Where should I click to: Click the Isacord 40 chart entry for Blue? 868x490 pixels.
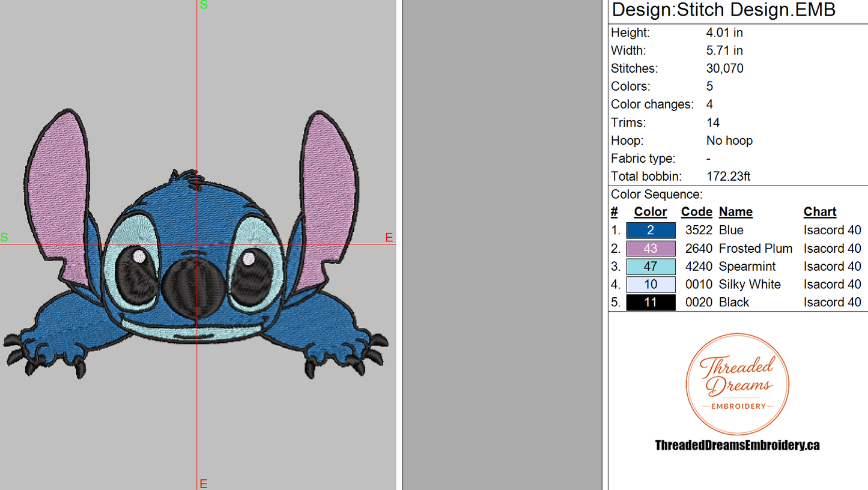click(x=832, y=230)
